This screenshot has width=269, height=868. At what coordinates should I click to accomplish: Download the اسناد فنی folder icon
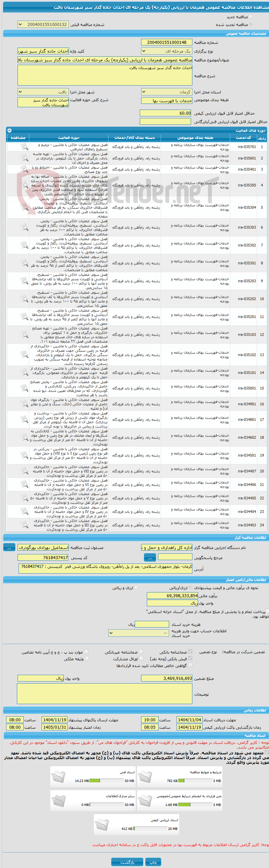pyautogui.click(x=58, y=777)
